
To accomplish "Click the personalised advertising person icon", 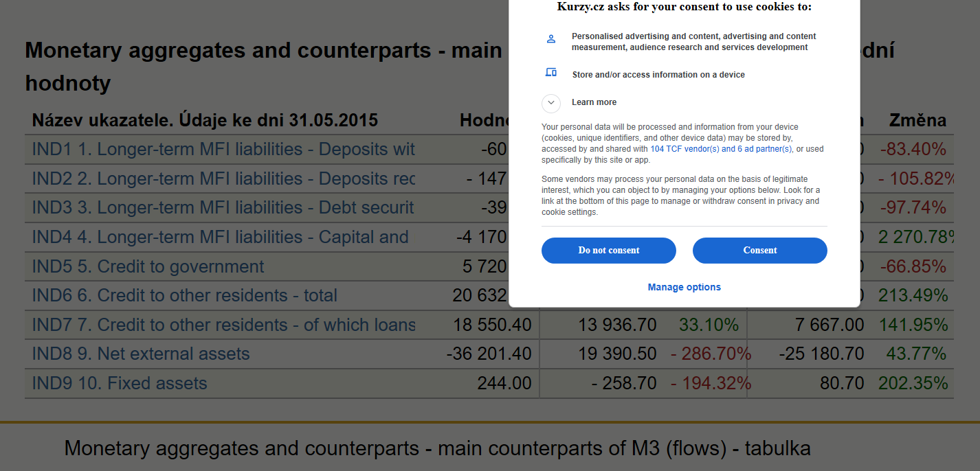I will pyautogui.click(x=550, y=39).
